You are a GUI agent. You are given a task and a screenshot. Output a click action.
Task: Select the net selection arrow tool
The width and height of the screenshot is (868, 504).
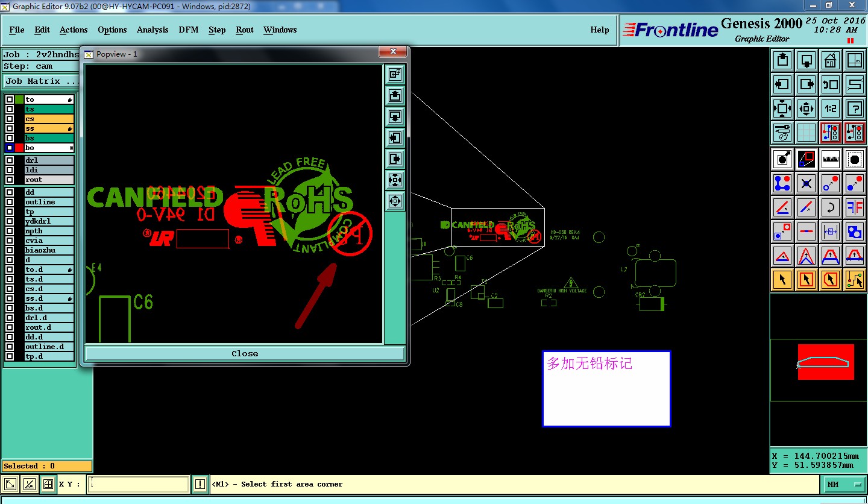point(855,280)
